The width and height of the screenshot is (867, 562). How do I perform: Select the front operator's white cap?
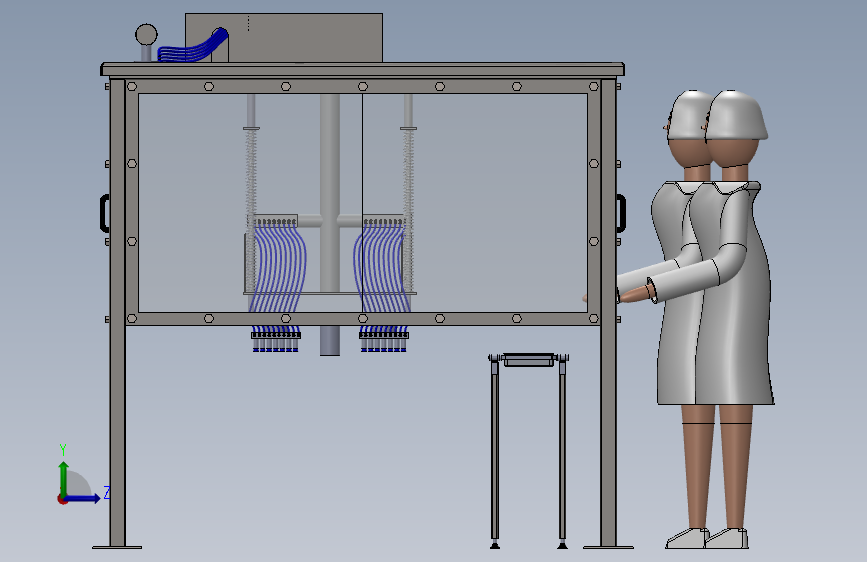coord(736,115)
